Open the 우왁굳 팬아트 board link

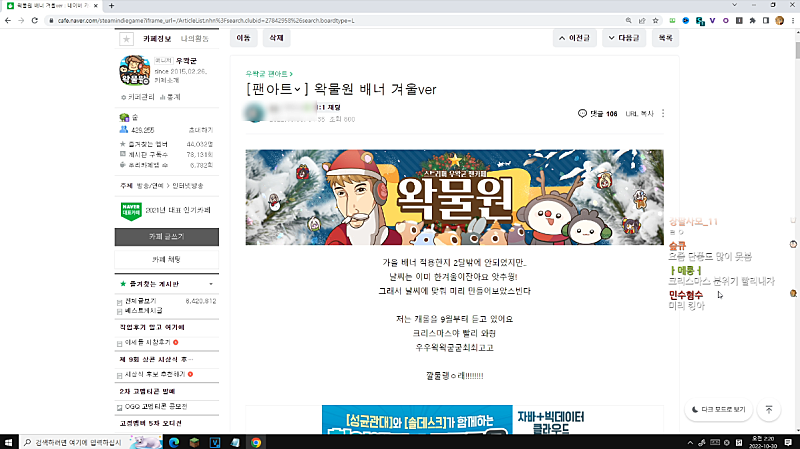(268, 74)
